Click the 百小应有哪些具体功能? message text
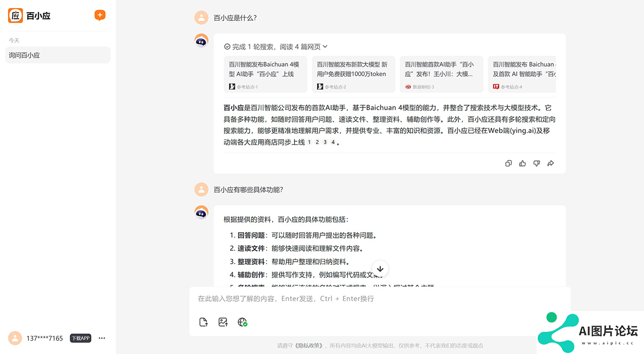644x354 pixels. 248,190
